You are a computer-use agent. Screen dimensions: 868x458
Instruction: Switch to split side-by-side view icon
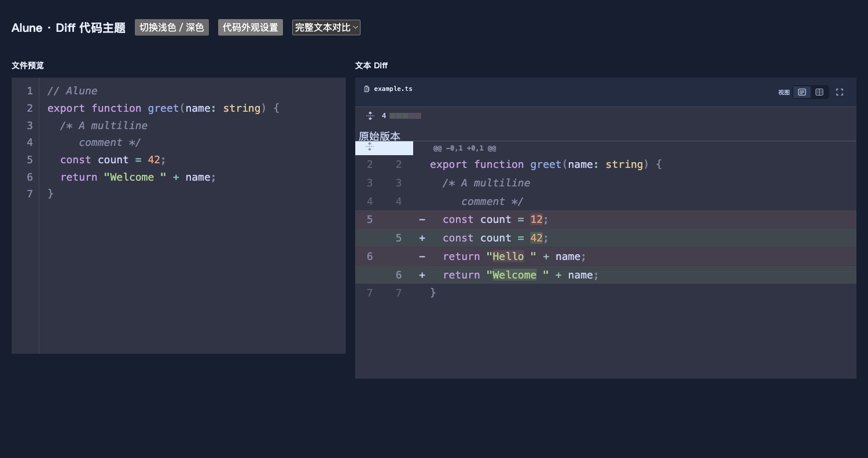point(819,92)
